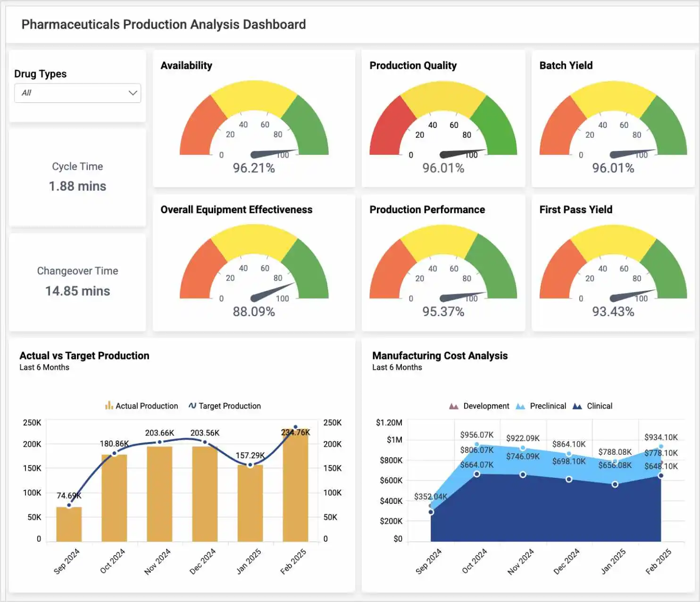Click the Clinical dark-blue triangles icon
This screenshot has width=700, height=602.
tap(576, 405)
